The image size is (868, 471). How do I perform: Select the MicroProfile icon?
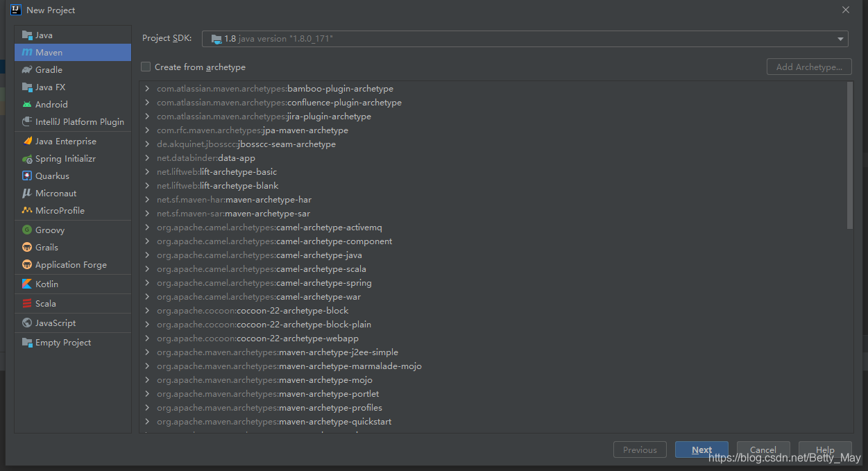click(27, 211)
